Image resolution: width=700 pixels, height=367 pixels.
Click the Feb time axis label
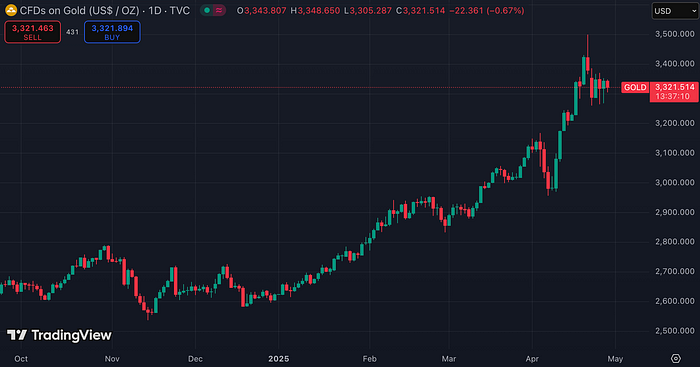click(x=370, y=359)
